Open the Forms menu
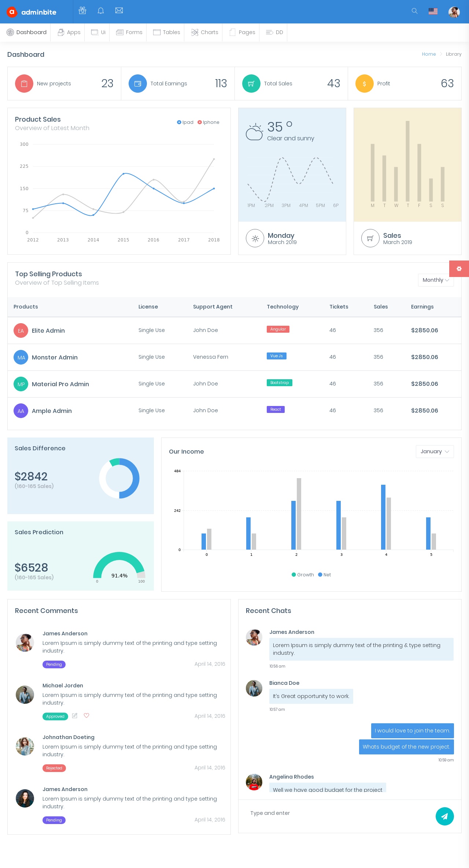The width and height of the screenshot is (469, 868). point(129,32)
